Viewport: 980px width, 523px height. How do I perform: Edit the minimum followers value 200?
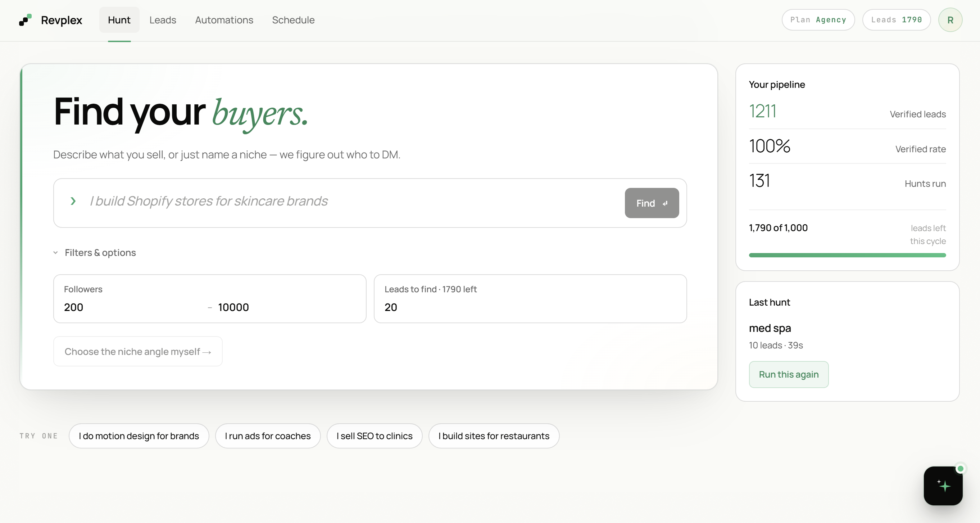click(133, 307)
